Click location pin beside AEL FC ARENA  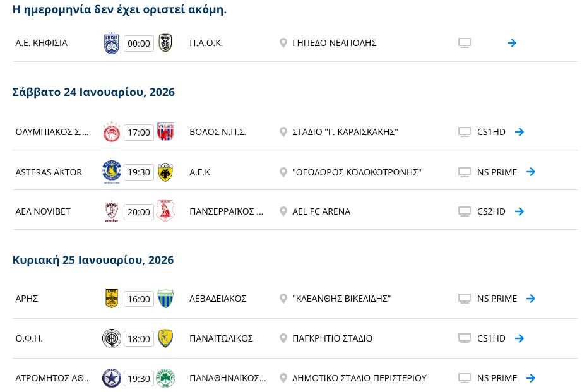click(x=283, y=211)
